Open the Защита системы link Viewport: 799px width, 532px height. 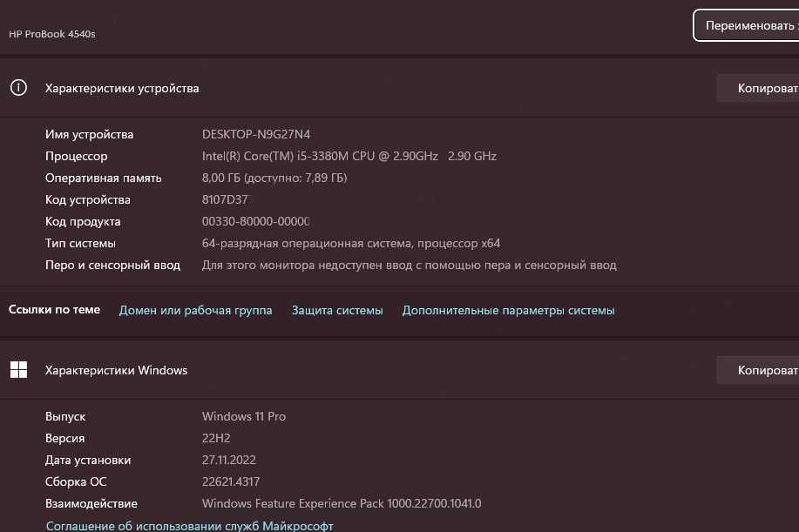point(337,310)
